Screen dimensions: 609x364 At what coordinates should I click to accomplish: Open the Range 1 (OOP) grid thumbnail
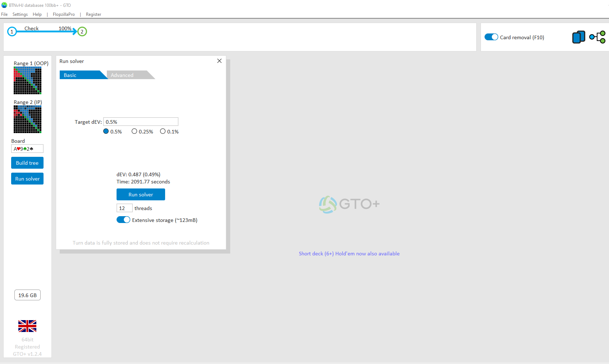(x=27, y=81)
